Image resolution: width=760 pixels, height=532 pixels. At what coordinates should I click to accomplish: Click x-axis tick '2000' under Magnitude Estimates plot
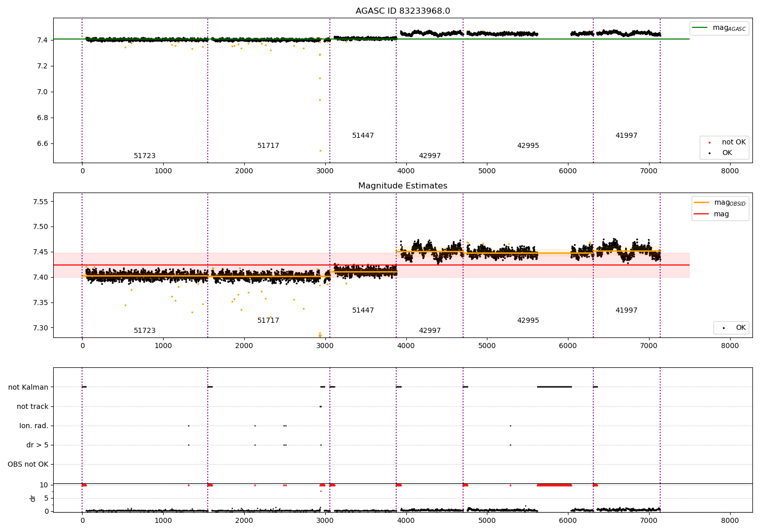click(244, 346)
